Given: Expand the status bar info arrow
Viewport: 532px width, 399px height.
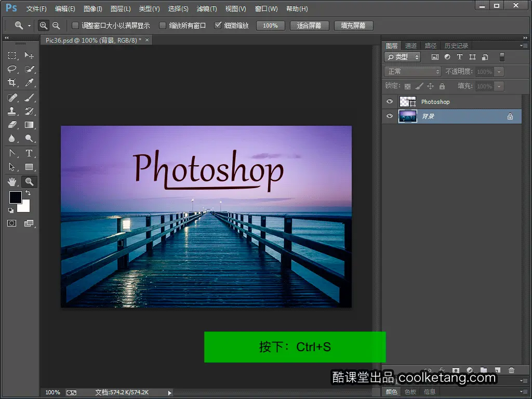Looking at the screenshot, I should [x=170, y=393].
